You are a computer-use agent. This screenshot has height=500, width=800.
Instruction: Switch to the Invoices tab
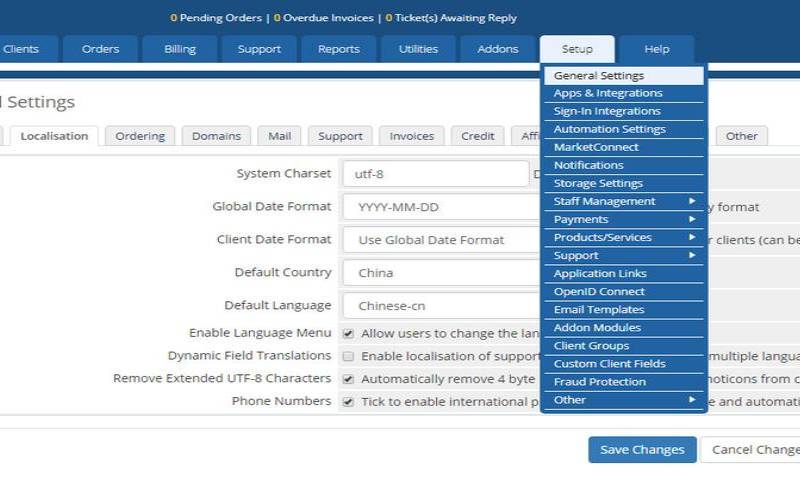coord(411,136)
